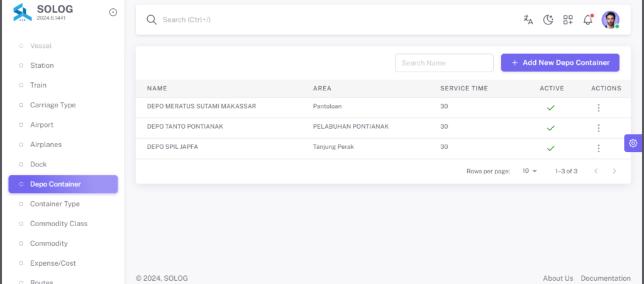Open the language translation icon
The height and width of the screenshot is (284, 644).
[528, 19]
